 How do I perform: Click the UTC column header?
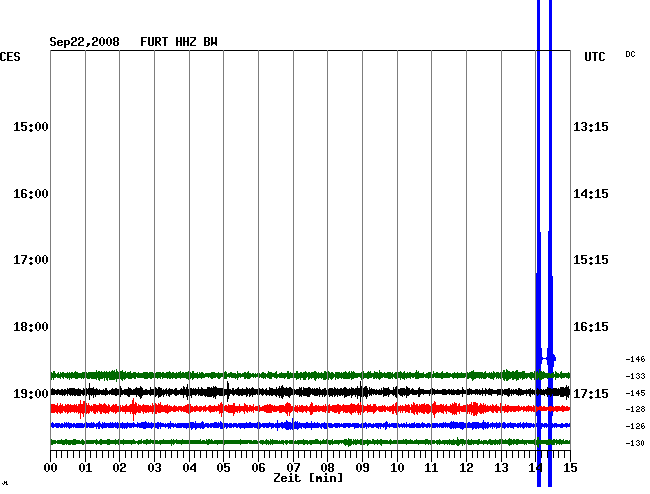coord(594,57)
